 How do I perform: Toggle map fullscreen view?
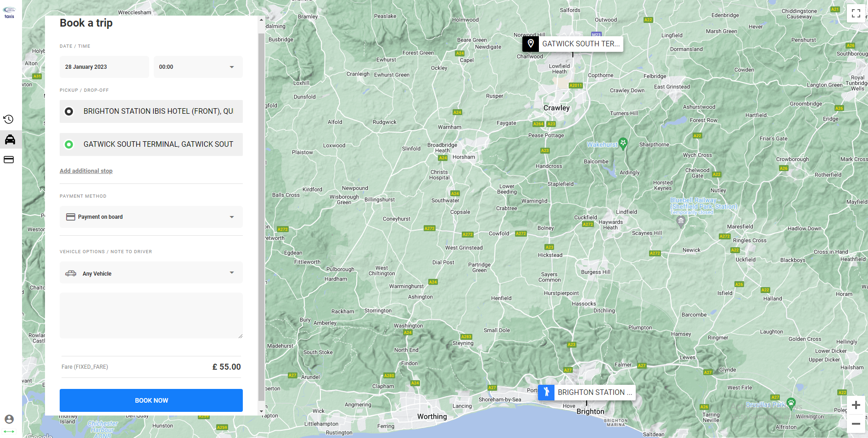pos(856,13)
